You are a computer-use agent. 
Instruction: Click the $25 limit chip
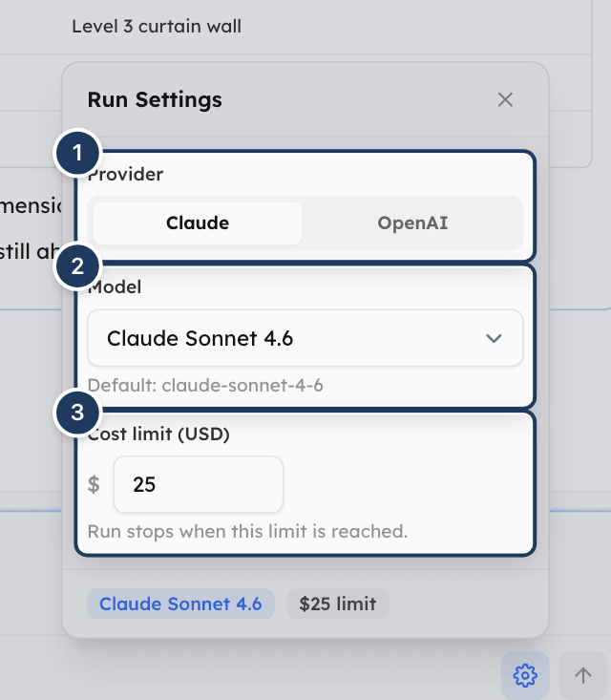(x=337, y=604)
